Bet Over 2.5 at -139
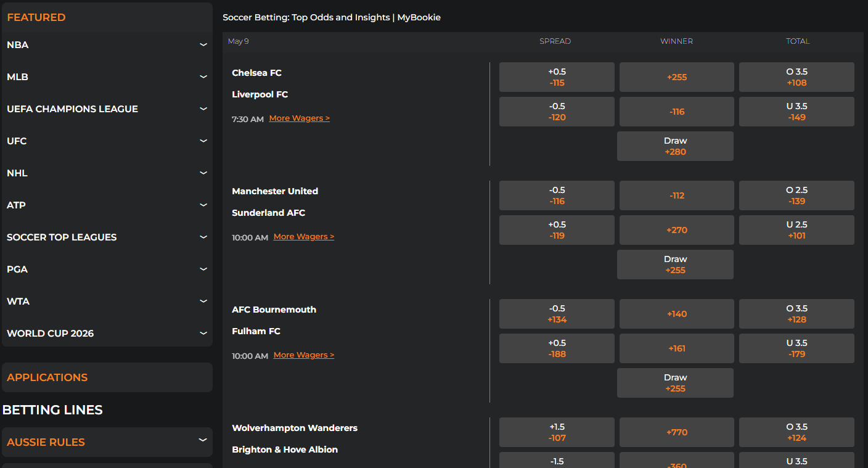 (x=796, y=195)
